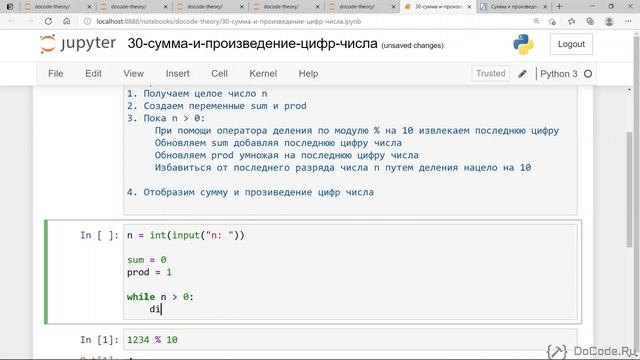This screenshot has height=360, width=640.
Task: Click line starting 'При помощи оператора деления'
Action: coord(357,131)
